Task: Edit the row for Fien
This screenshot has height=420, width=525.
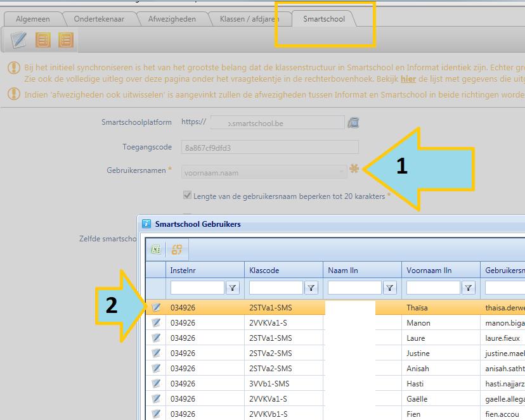Action: click(156, 414)
